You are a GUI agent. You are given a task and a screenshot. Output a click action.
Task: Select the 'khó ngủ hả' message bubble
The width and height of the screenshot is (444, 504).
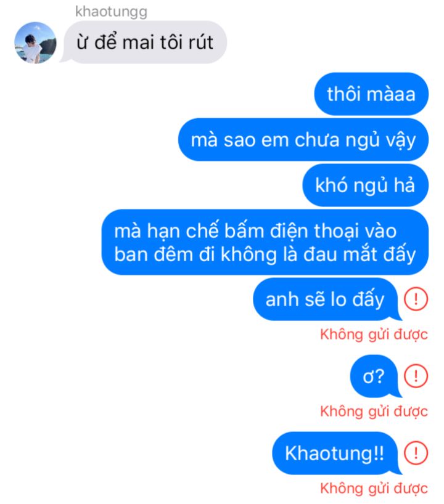point(366,185)
